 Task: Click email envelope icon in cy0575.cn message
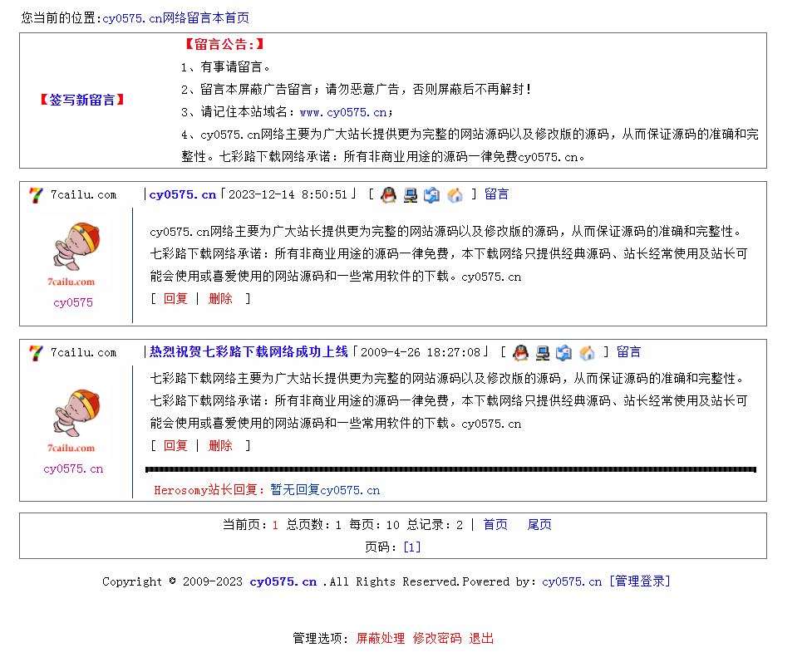coord(432,195)
